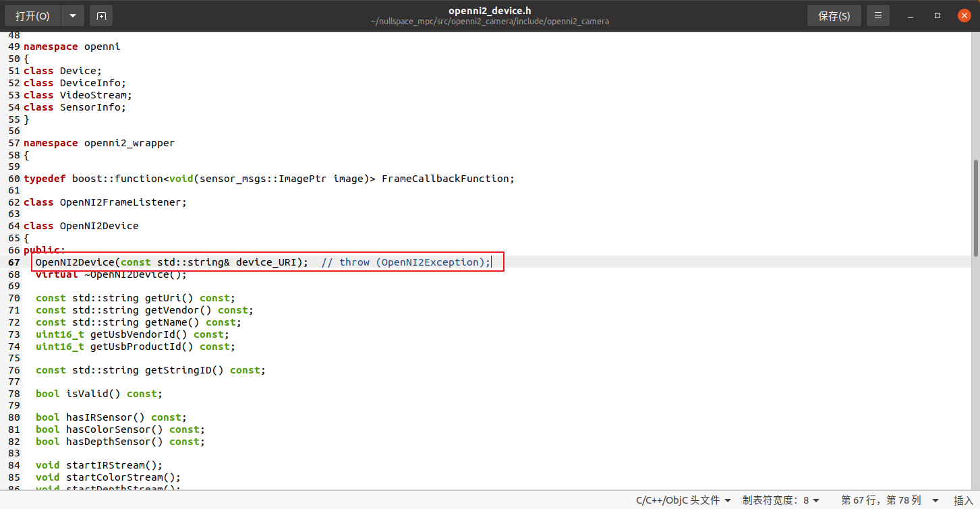The image size is (980, 509).
Task: Click the virtual ~OpenNI2Device() destructor line
Action: pyautogui.click(x=111, y=274)
